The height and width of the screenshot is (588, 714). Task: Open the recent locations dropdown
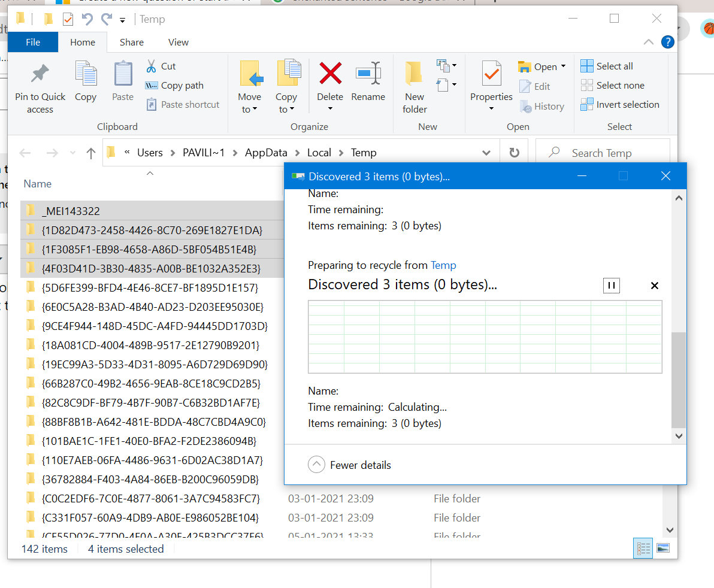[73, 153]
